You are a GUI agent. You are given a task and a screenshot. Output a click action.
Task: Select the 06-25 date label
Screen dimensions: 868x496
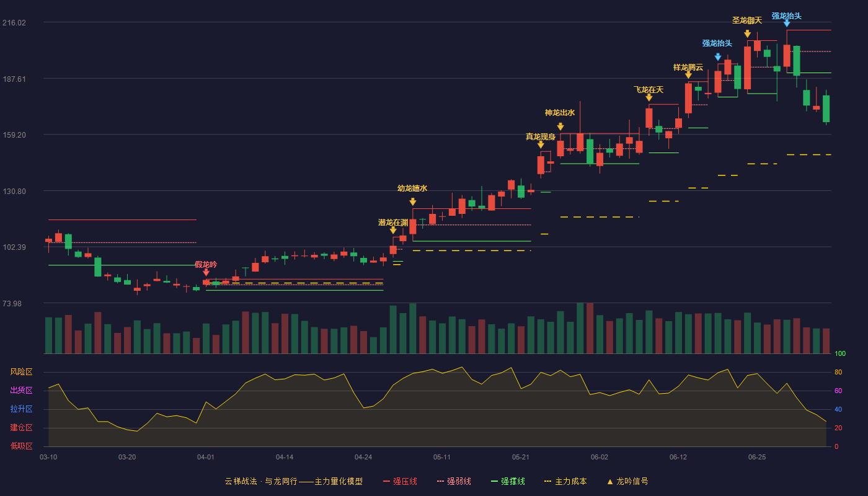tap(757, 457)
